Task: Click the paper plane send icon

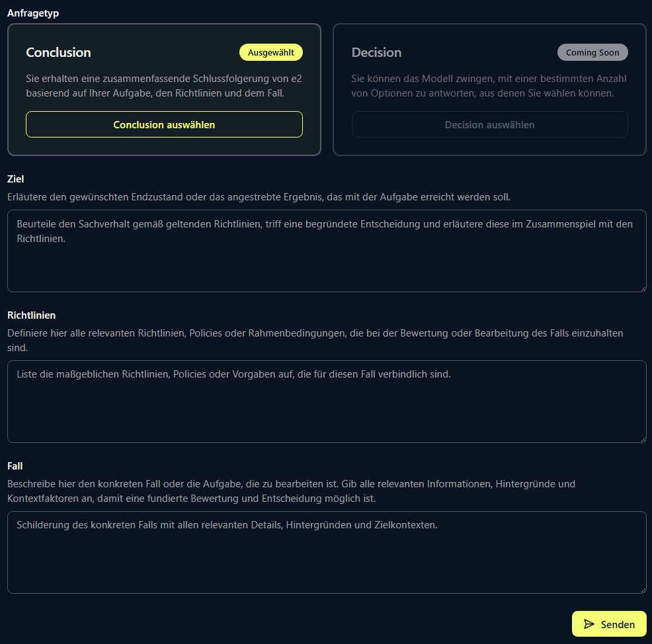Action: [589, 624]
